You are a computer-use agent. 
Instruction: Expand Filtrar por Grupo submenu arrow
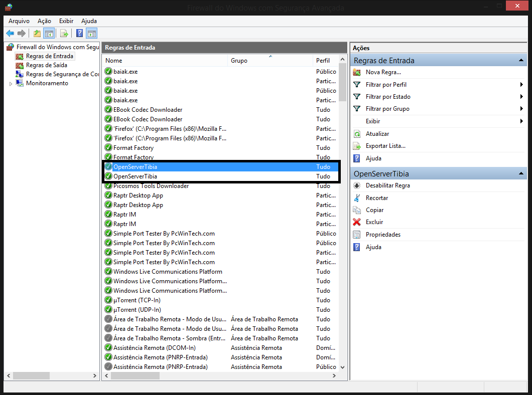pyautogui.click(x=521, y=109)
